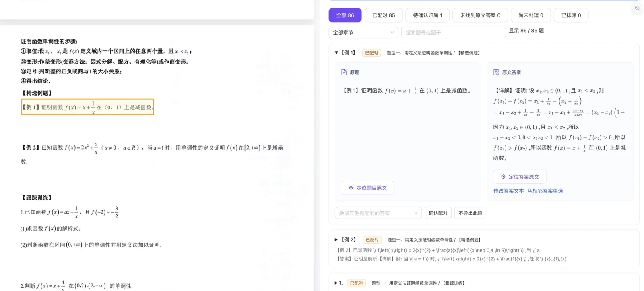Click the 已配对 badge on item 1.

[x=356, y=283]
